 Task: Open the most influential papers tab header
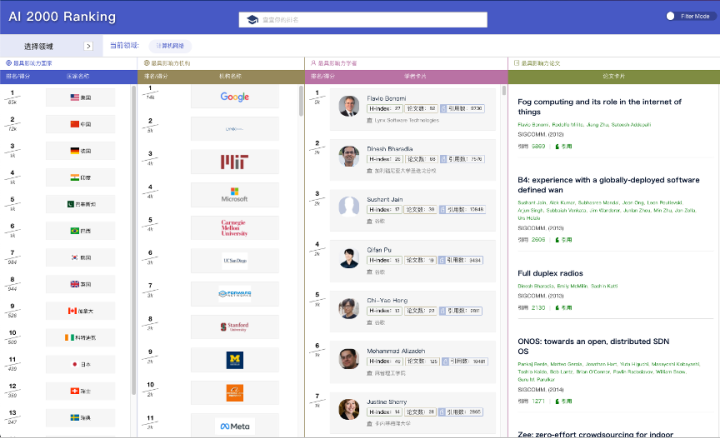537,63
